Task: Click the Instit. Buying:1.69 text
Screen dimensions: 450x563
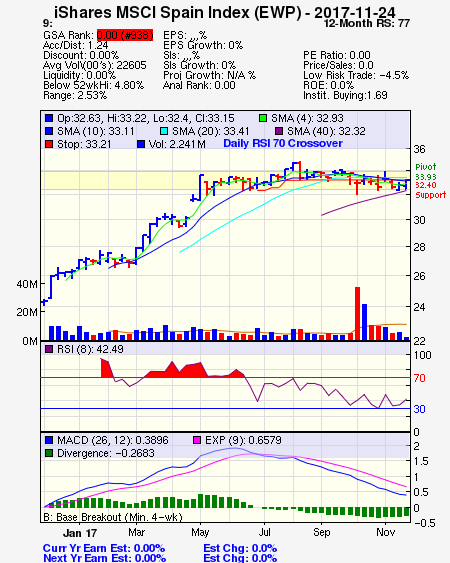Action: pos(345,96)
